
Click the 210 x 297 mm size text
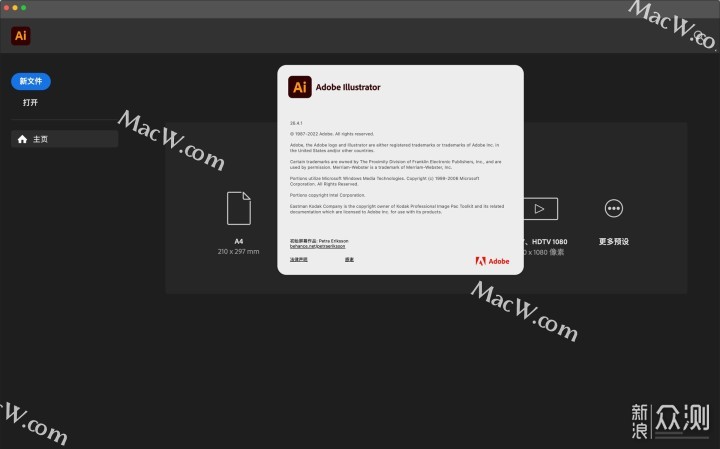[x=238, y=252]
